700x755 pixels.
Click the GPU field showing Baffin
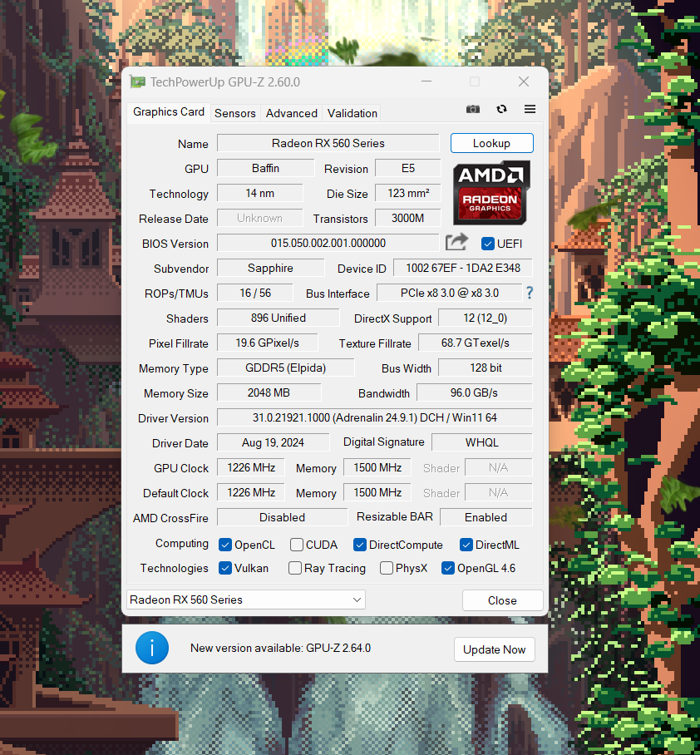[265, 168]
